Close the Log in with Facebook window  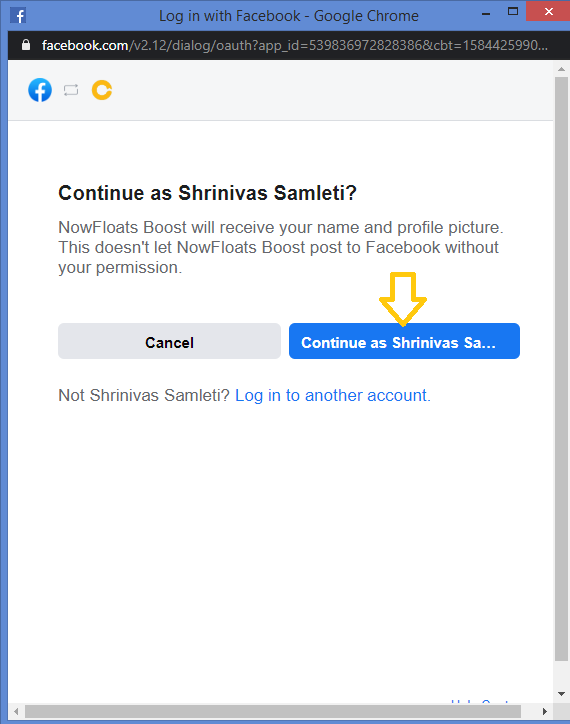click(548, 12)
